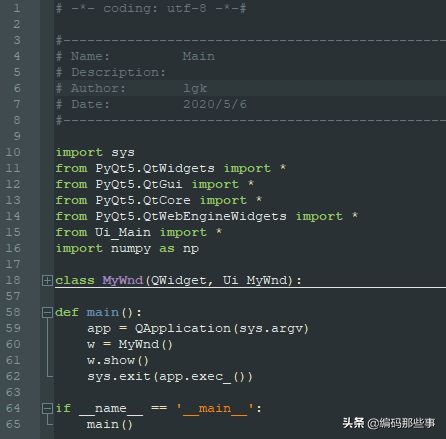Click the 'main' function name in def line

[x=103, y=312]
